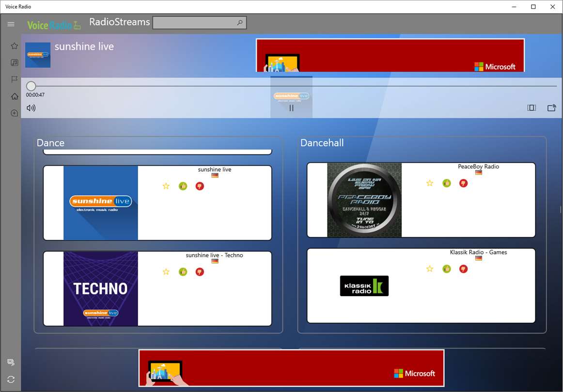
Task: Click now-playing sunshine live thumbnail
Action: click(x=38, y=55)
